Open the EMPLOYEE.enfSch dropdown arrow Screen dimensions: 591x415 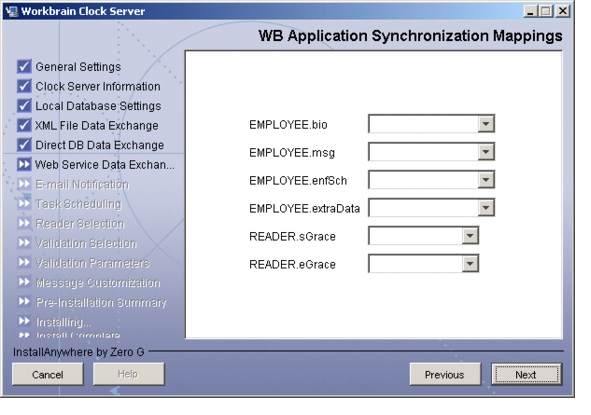coord(486,180)
